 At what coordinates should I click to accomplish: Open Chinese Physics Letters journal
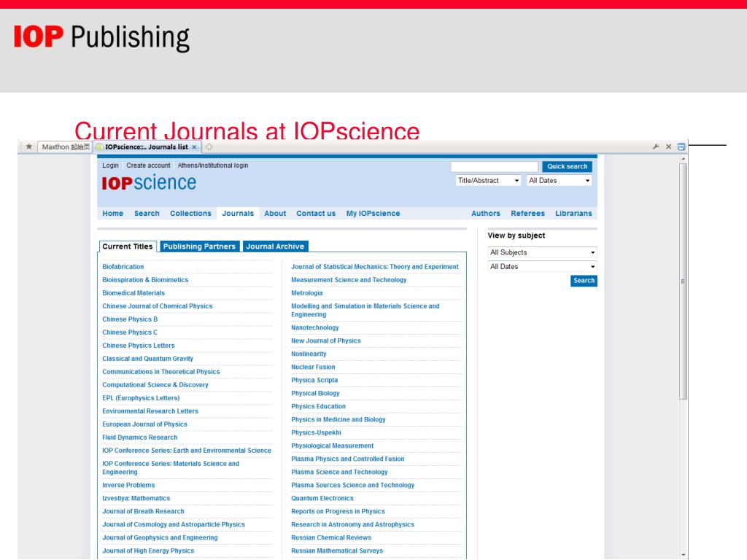coord(138,345)
